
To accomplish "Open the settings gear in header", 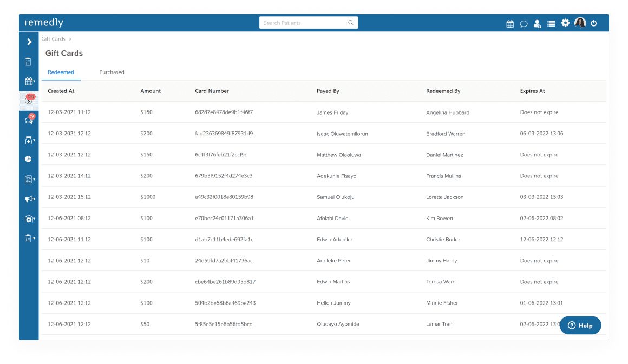I will tap(565, 23).
